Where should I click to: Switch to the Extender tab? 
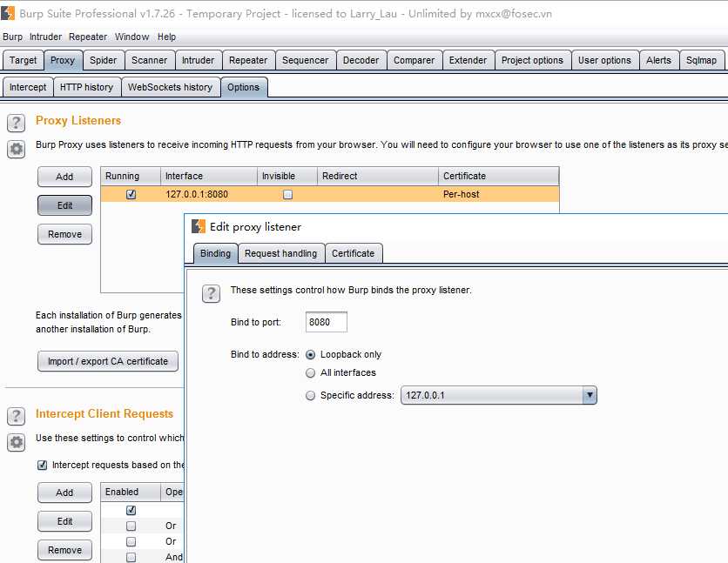(x=468, y=60)
